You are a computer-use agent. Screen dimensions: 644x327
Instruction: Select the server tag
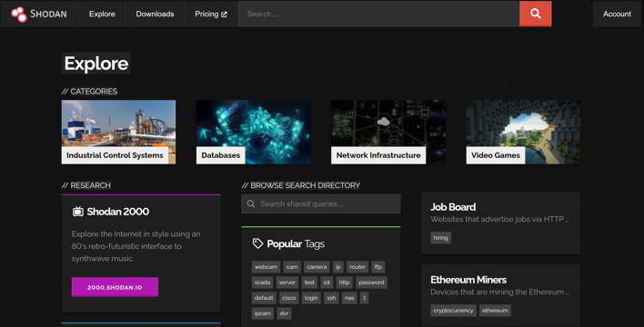click(287, 282)
